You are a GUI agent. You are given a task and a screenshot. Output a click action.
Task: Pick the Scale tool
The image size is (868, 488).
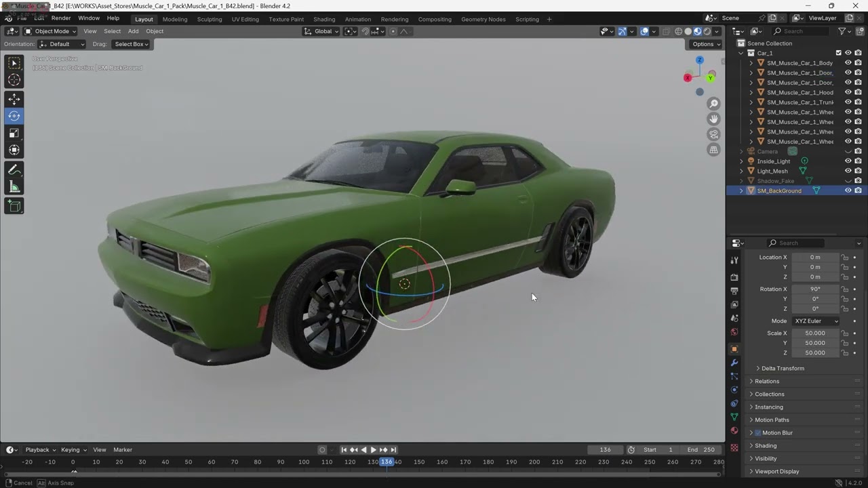[x=14, y=133]
